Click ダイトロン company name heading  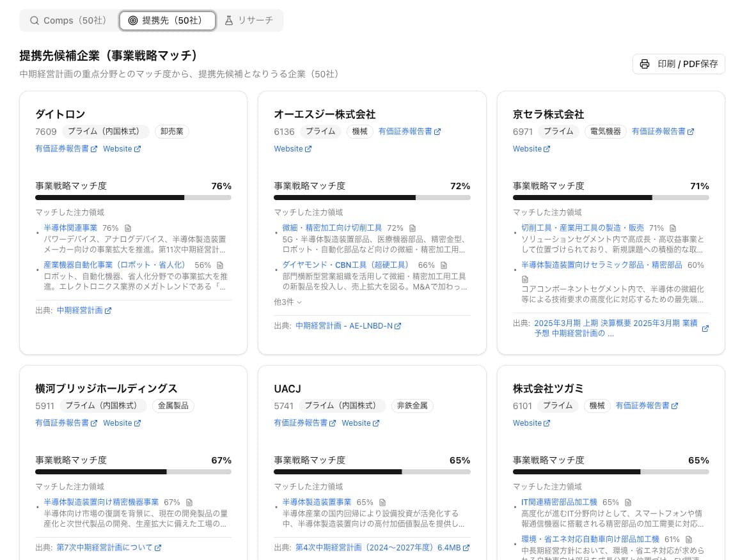(x=60, y=114)
